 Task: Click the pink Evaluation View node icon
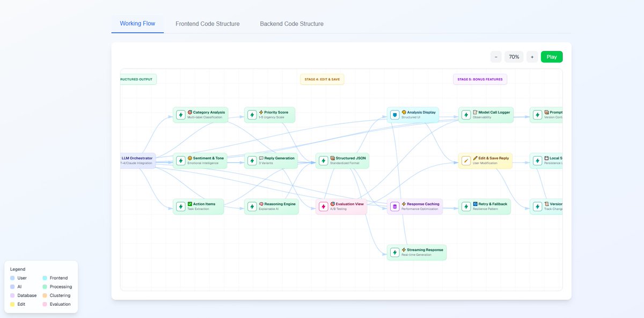pos(323,206)
